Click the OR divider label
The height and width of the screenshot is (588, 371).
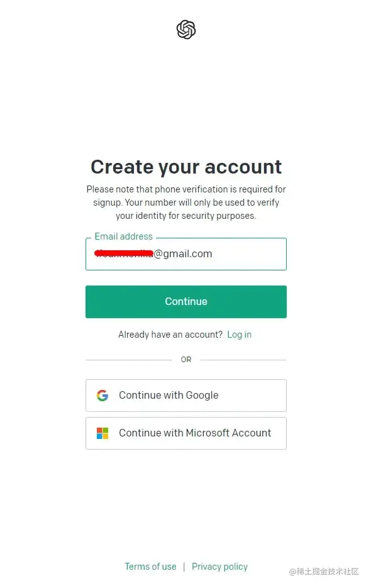click(186, 360)
